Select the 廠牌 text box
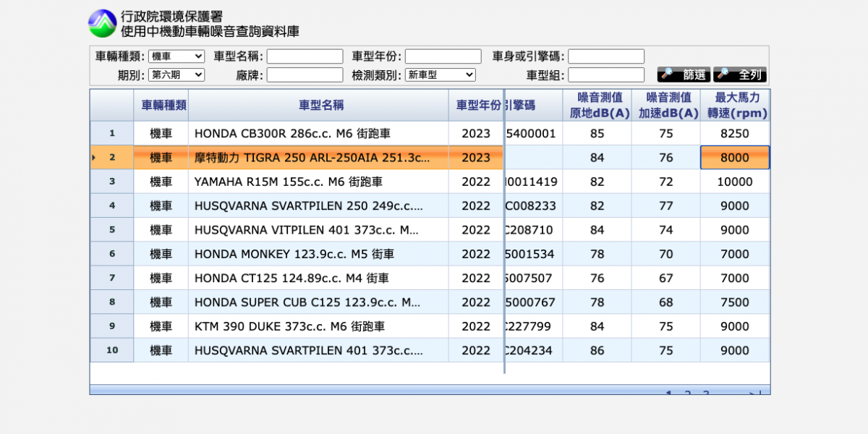 tap(305, 75)
